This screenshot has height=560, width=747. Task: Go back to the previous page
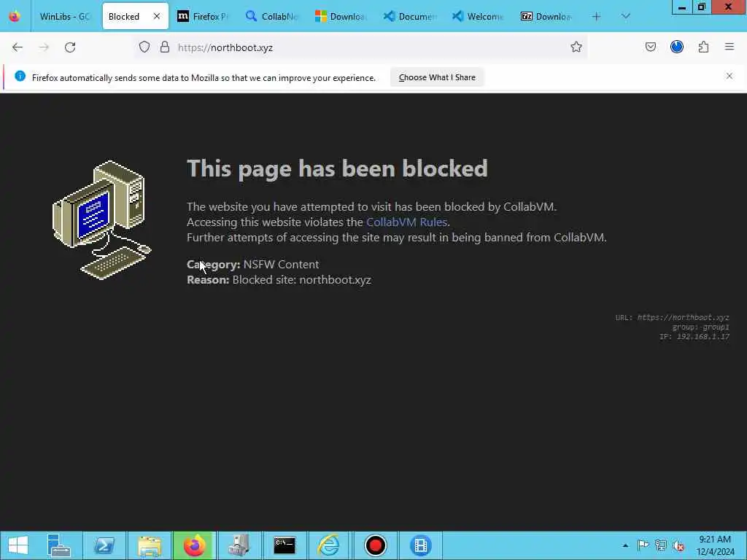18,47
